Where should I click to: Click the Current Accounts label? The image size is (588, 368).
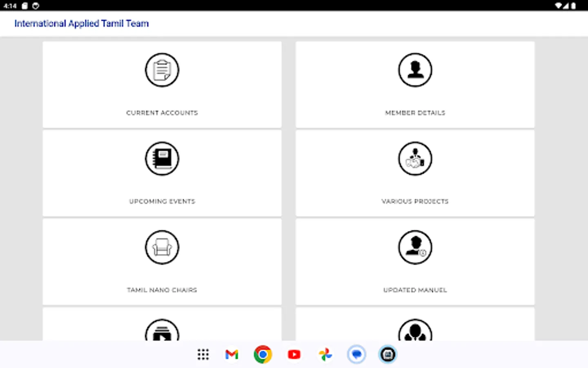[162, 113]
